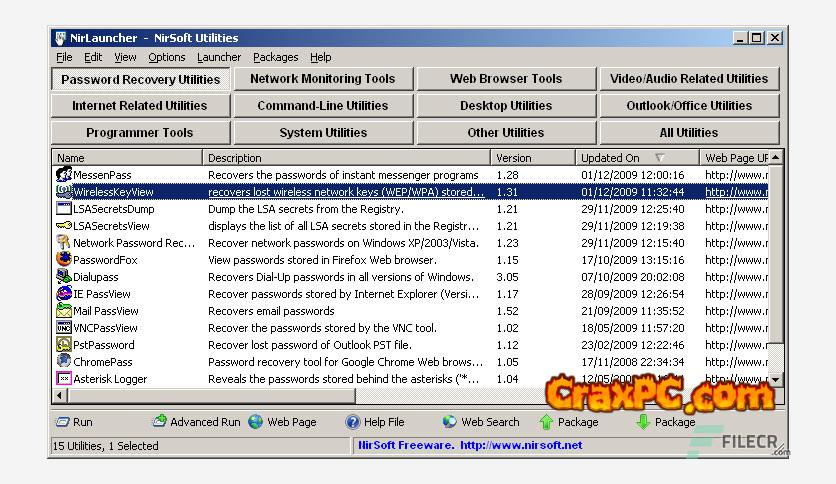Open the Packages menu
Viewport: 836px width, 484px height.
(x=275, y=57)
